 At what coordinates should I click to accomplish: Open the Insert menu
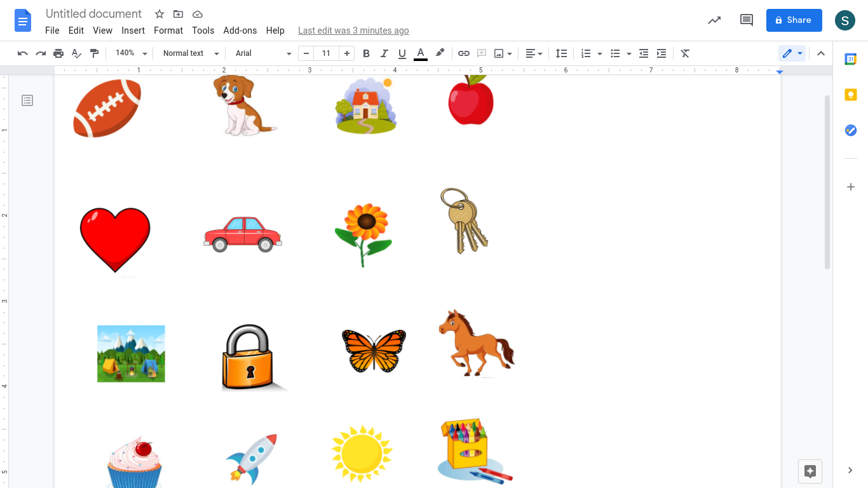pyautogui.click(x=133, y=30)
